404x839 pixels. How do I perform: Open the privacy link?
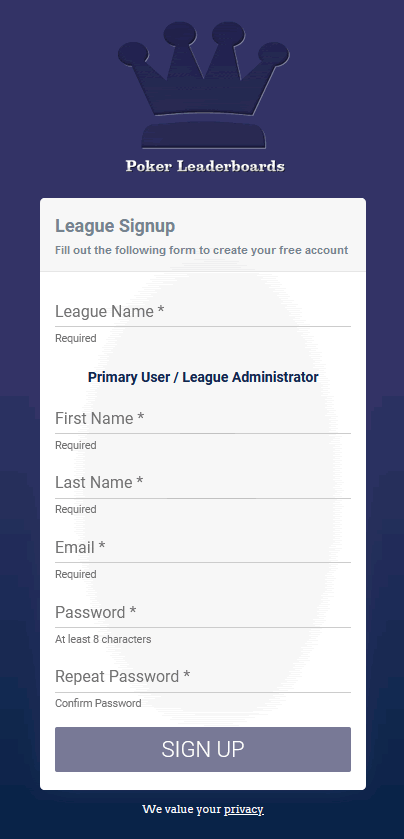point(243,809)
